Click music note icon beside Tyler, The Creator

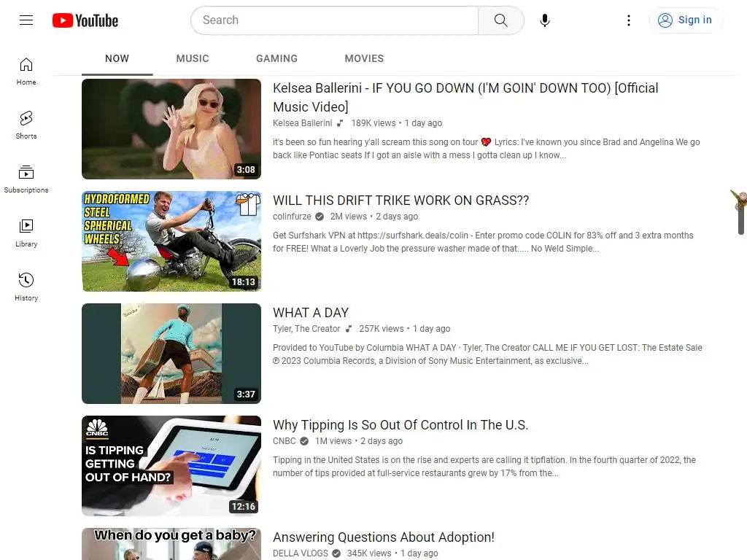[348, 329]
